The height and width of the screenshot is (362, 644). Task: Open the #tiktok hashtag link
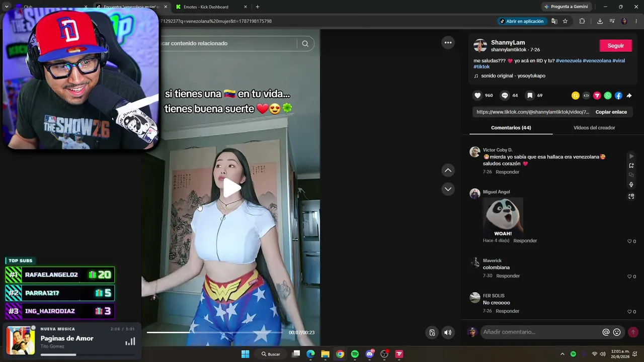click(481, 67)
